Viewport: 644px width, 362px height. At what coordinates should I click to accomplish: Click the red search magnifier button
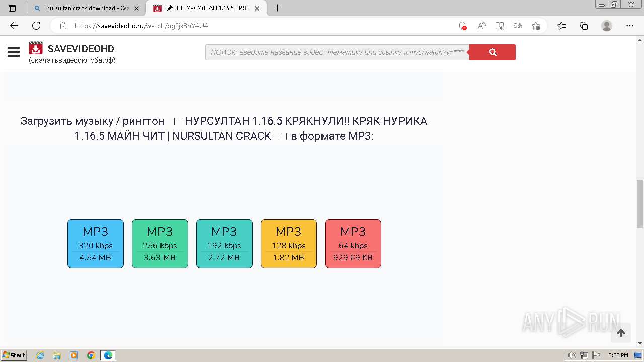(x=492, y=52)
